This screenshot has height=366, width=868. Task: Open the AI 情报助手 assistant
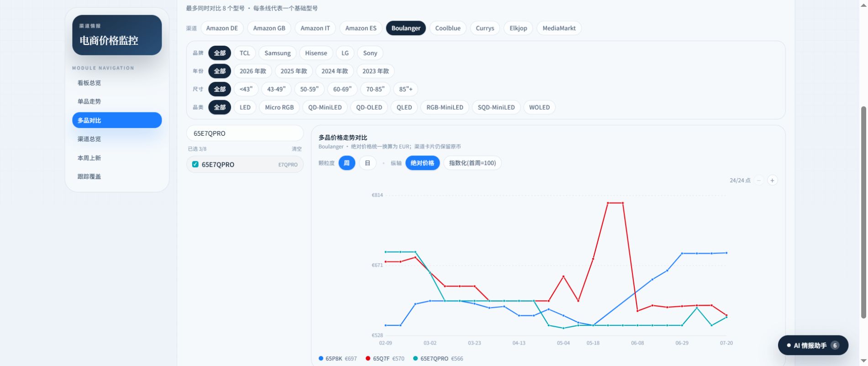click(813, 345)
